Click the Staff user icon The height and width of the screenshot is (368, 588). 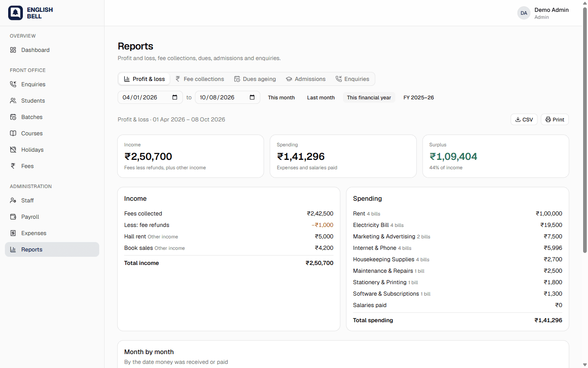(x=13, y=200)
